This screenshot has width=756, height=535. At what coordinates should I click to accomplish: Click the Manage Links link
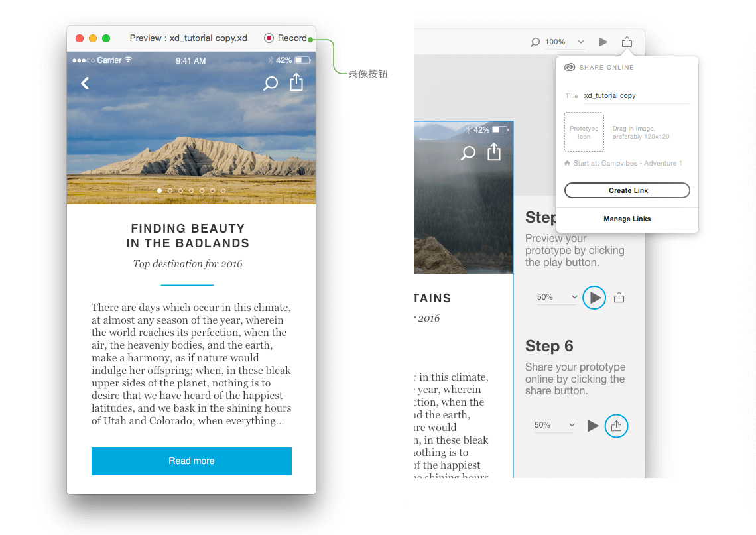pos(627,219)
